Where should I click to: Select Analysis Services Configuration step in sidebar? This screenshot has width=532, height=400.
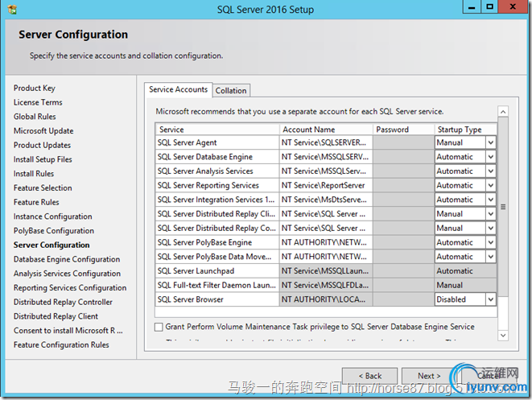coord(67,274)
